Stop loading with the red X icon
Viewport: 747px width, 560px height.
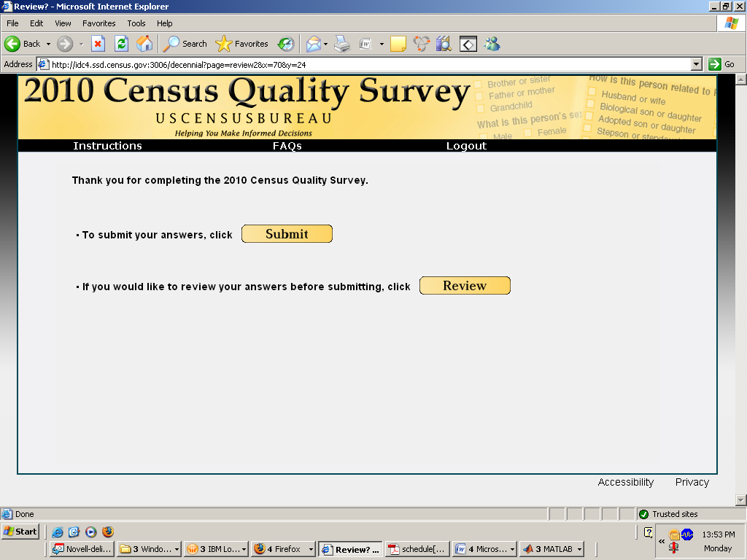[x=98, y=44]
